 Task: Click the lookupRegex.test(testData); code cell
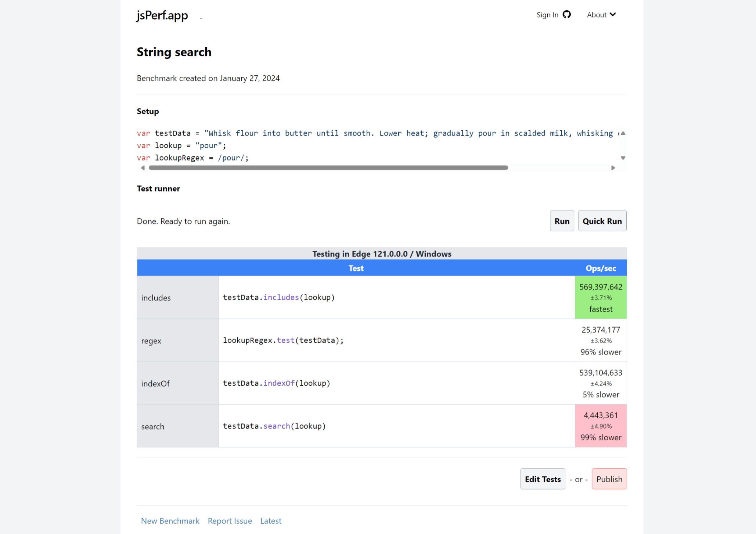pyautogui.click(x=397, y=340)
